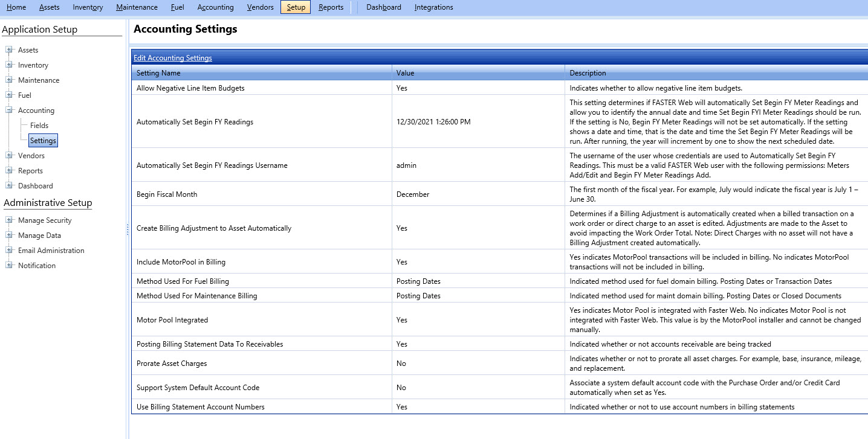Open the Fuel top menu
The height and width of the screenshot is (439, 868).
click(x=178, y=7)
